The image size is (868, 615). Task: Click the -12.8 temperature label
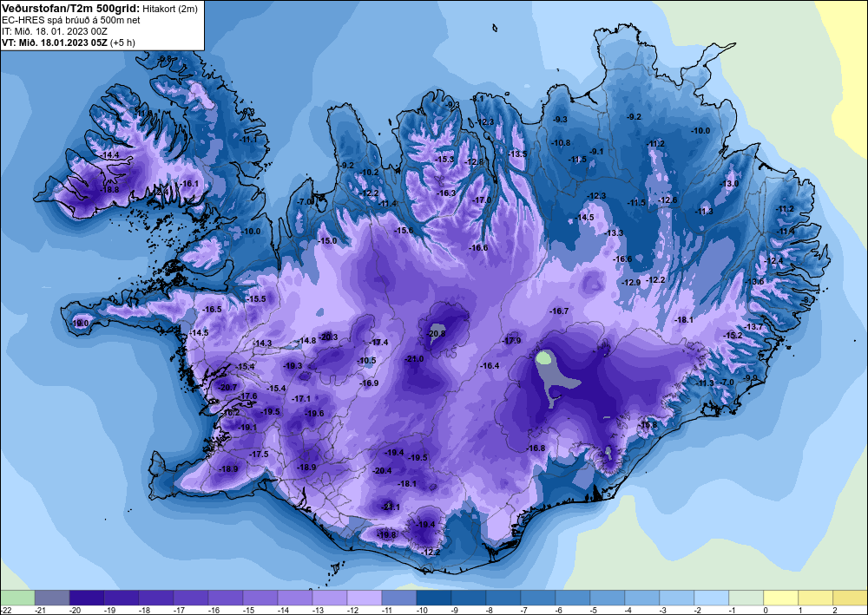point(475,162)
